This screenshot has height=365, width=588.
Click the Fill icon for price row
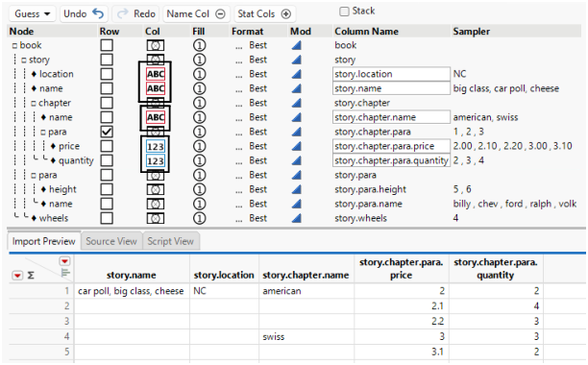(x=200, y=146)
